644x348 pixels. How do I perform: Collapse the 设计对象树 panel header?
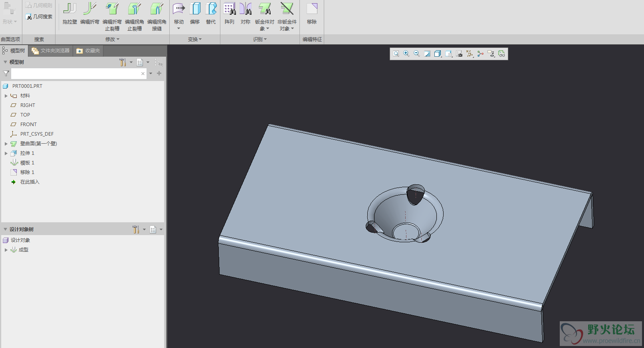point(6,229)
